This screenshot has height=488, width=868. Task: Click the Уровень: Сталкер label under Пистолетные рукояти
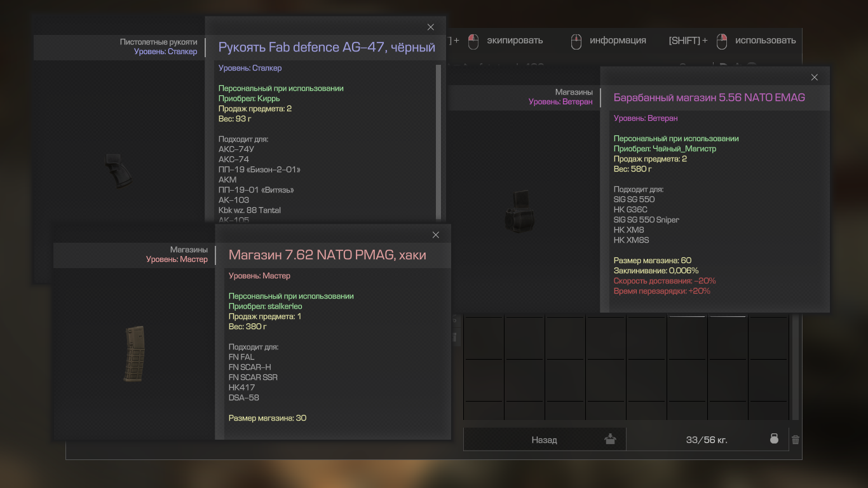point(166,51)
